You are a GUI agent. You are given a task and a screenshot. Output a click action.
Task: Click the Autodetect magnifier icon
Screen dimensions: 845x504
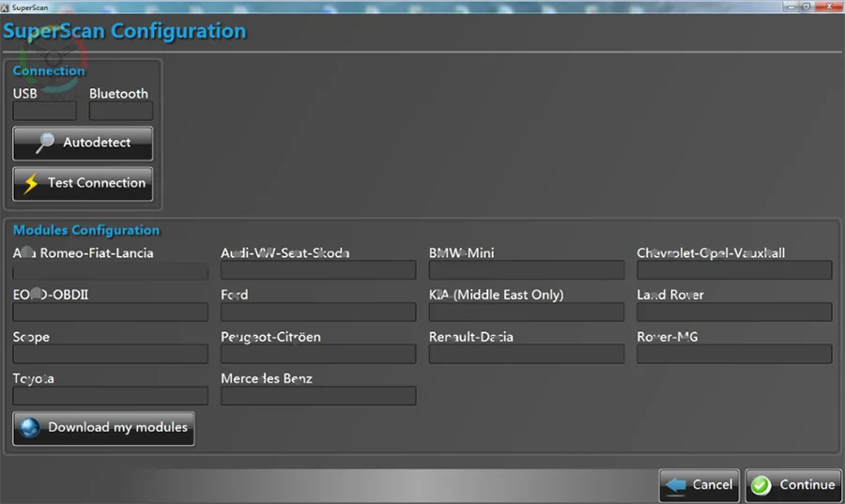coord(45,143)
